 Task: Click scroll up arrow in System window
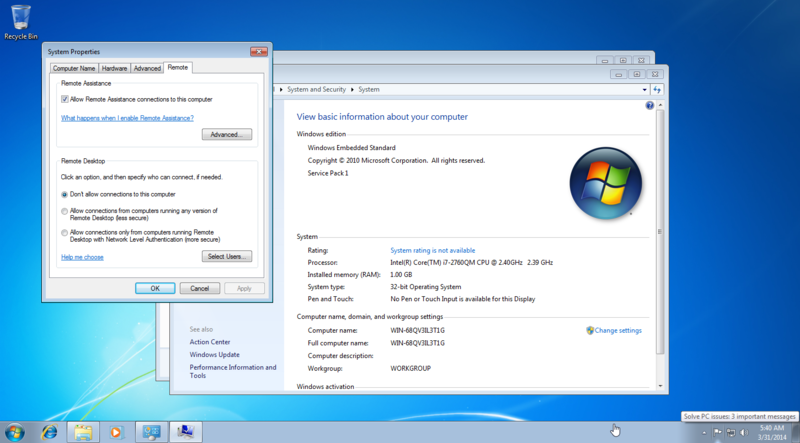pyautogui.click(x=660, y=105)
